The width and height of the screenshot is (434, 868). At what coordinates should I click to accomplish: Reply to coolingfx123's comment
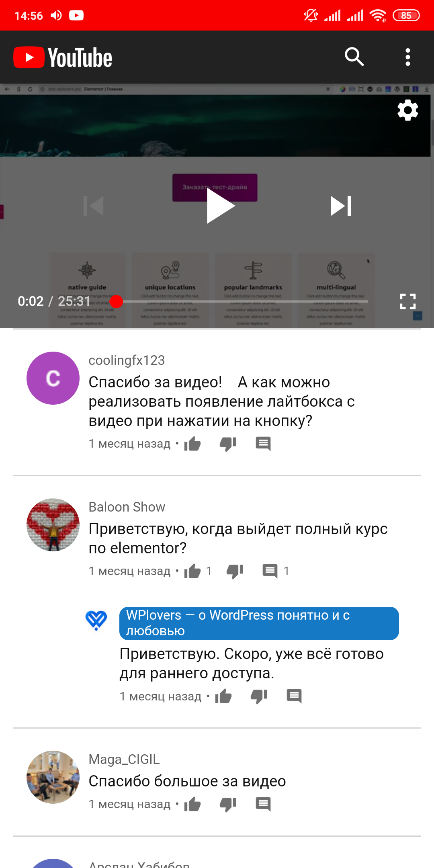263,444
